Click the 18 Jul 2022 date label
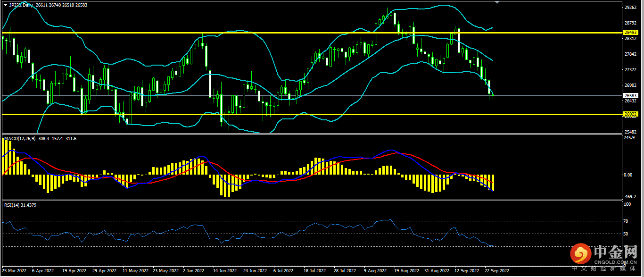This screenshot has width=644, height=277. coord(315,271)
